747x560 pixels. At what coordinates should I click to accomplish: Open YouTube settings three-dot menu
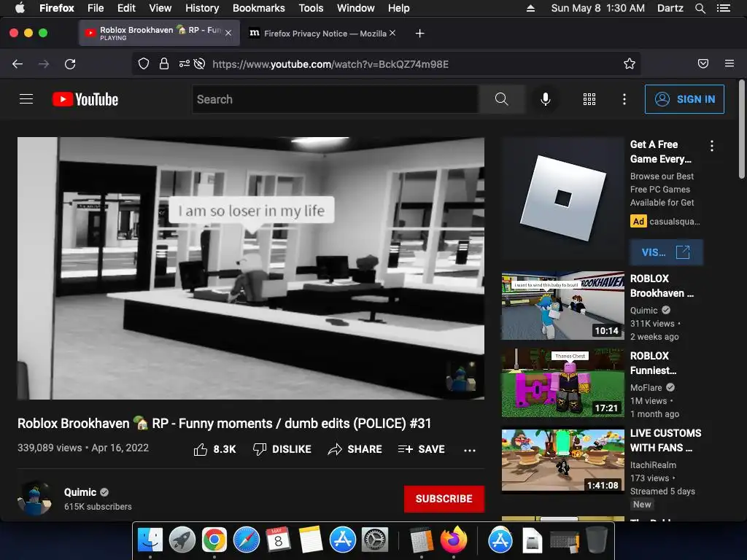click(x=624, y=99)
